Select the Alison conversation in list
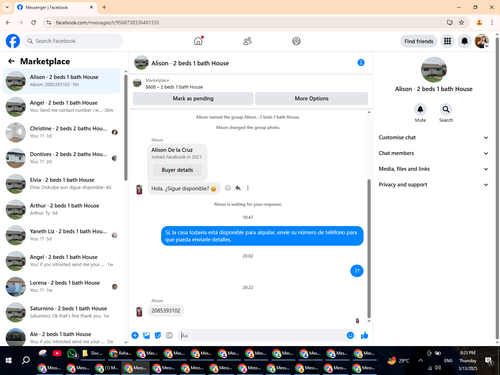This screenshot has width=500, height=375. click(x=62, y=81)
